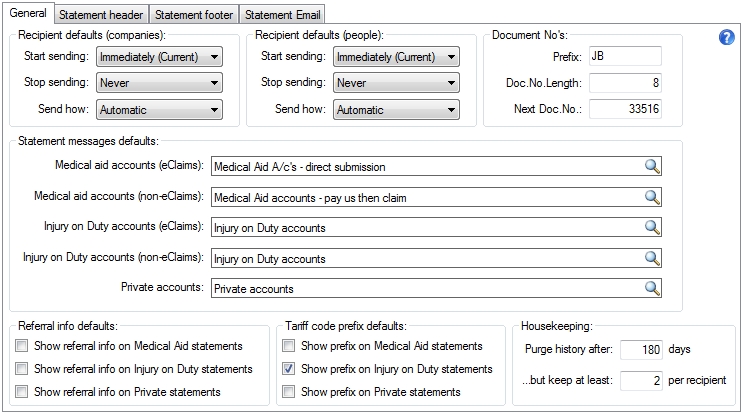
Task: Click the Purge history after days field
Action: tap(641, 350)
